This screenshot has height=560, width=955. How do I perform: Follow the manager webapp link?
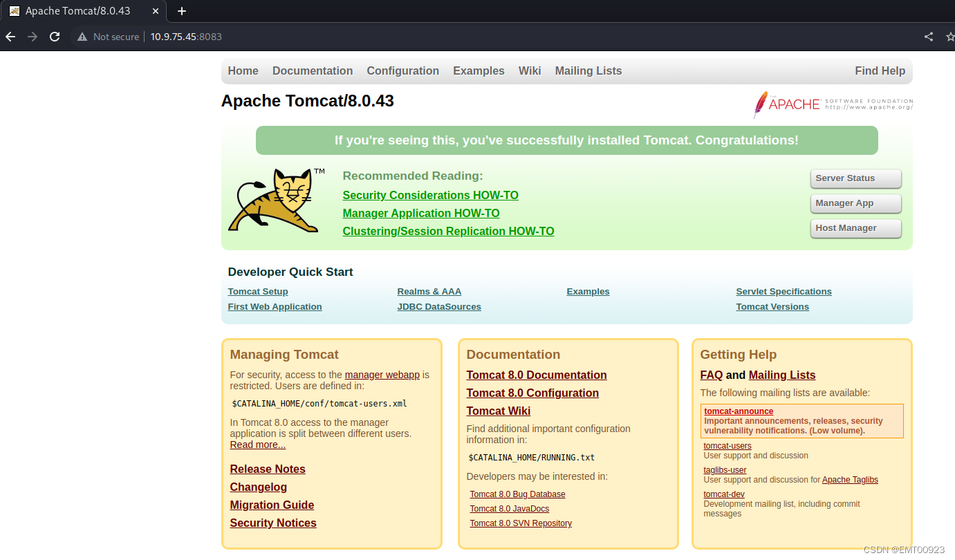pyautogui.click(x=382, y=375)
